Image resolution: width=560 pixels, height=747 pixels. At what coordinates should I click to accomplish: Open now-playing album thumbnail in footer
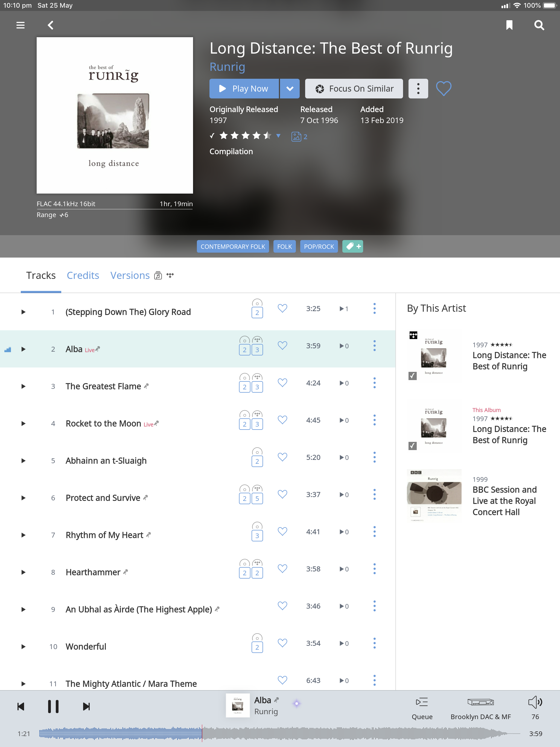pyautogui.click(x=238, y=705)
